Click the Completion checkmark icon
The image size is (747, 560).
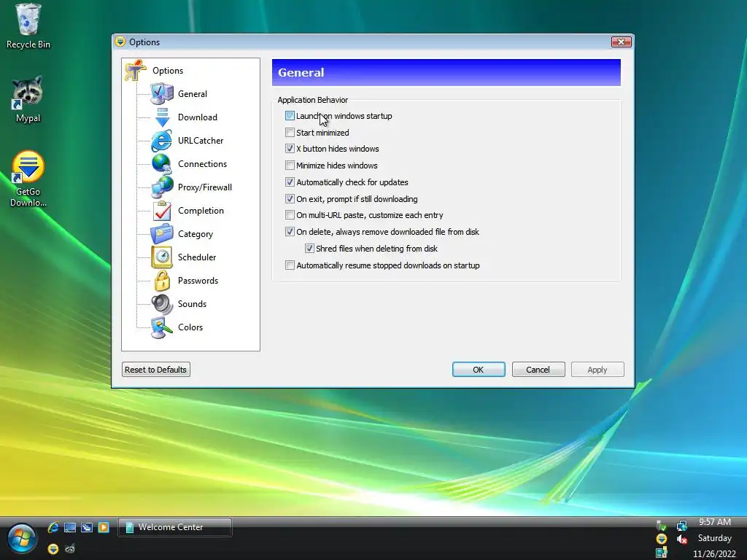tap(162, 211)
